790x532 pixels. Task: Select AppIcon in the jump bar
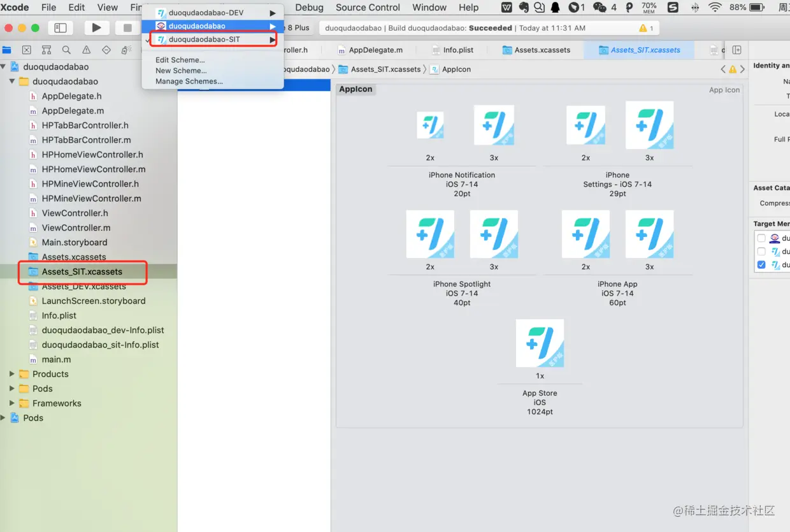pos(451,69)
